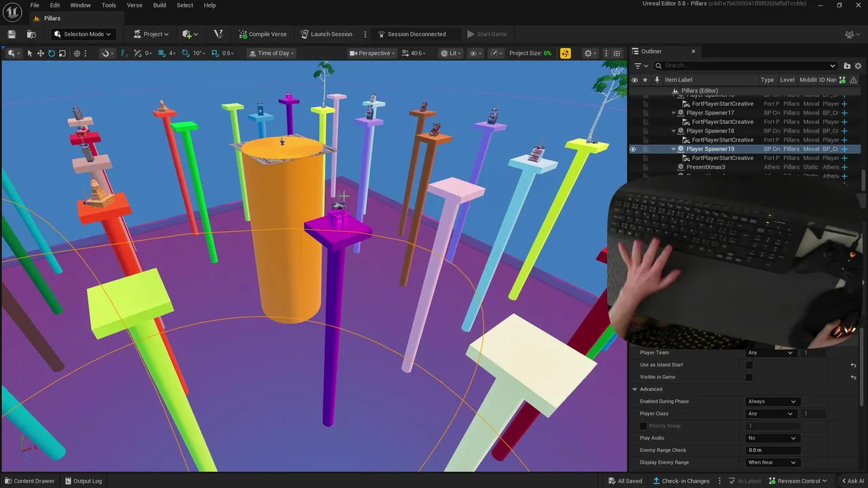Open Enabled During Phase dropdown set to Always

772,401
